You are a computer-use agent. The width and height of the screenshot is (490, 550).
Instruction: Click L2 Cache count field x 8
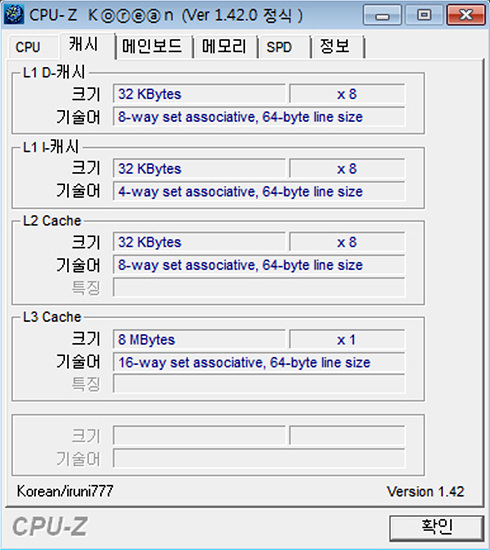[347, 242]
